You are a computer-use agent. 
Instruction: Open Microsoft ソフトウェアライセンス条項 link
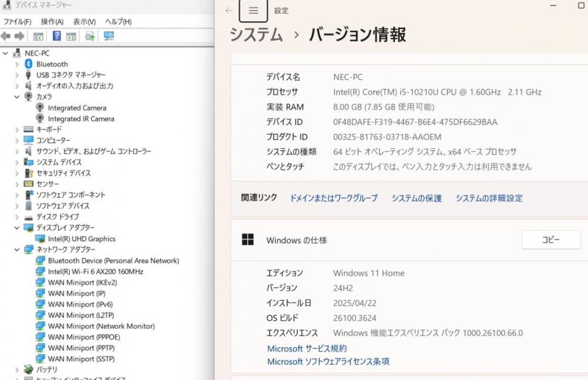328,362
